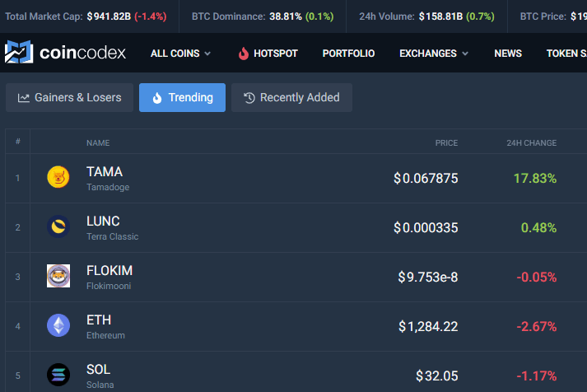Click the Ethereum name subtitle

(105, 335)
